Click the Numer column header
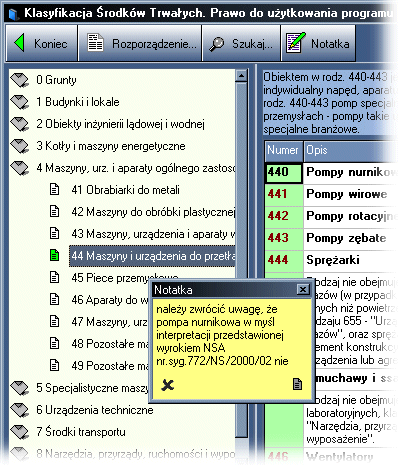This screenshot has width=398, height=465. [x=284, y=150]
